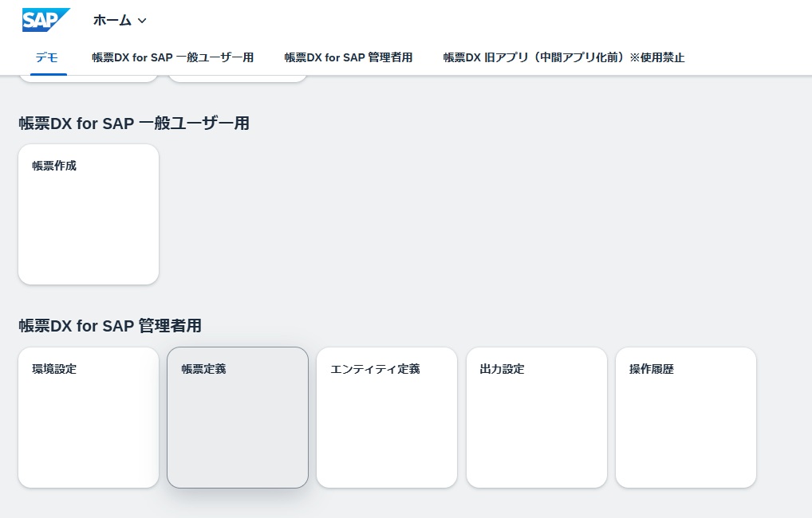Open the 出力設定 tile

(536, 417)
